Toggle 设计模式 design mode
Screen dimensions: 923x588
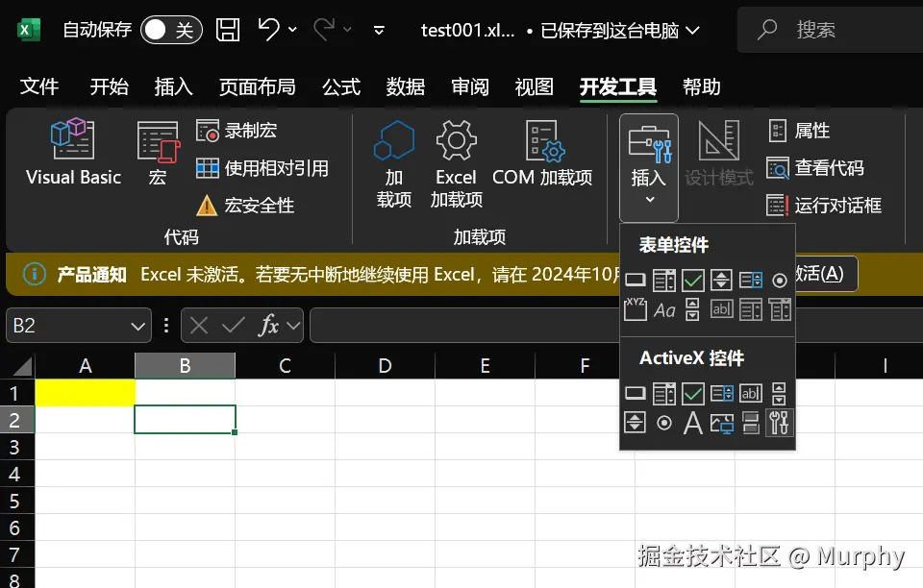click(x=718, y=153)
